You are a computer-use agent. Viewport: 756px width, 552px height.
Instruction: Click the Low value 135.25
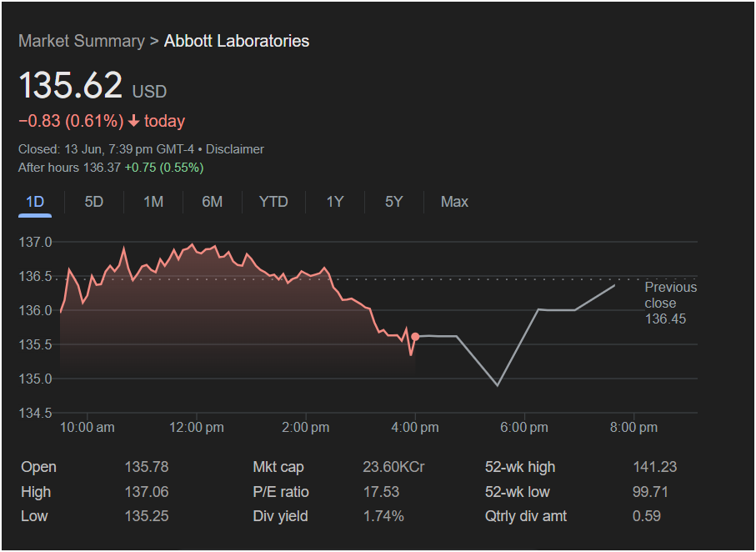click(147, 516)
